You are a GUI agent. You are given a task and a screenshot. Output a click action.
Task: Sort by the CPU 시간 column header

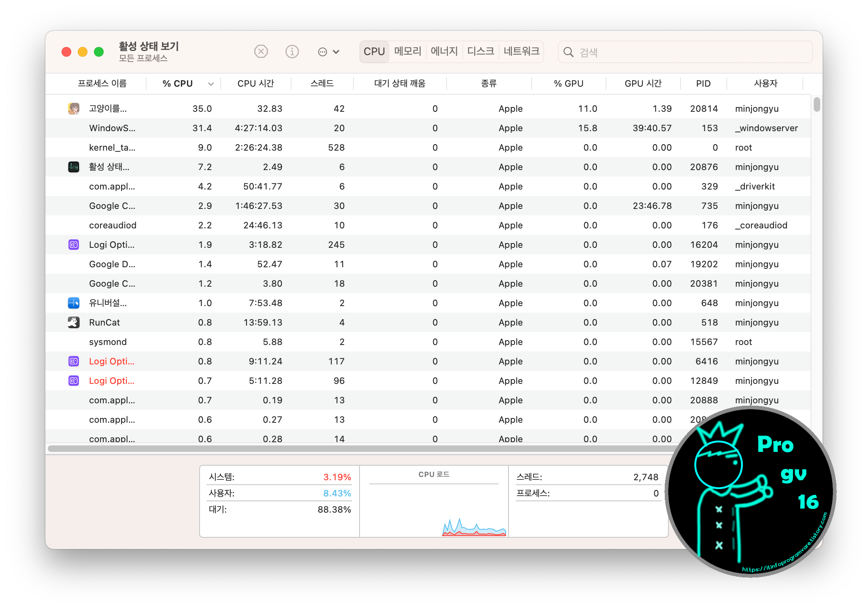(255, 83)
